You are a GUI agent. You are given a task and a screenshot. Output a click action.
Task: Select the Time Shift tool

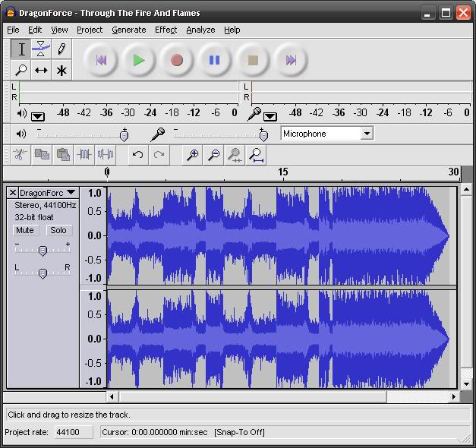42,70
